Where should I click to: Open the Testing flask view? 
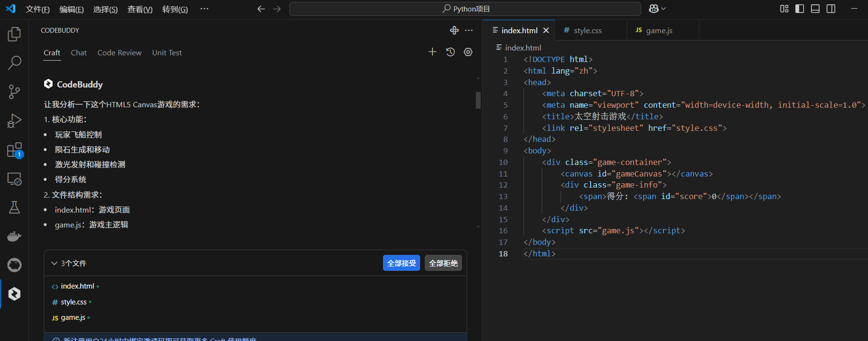point(14,207)
